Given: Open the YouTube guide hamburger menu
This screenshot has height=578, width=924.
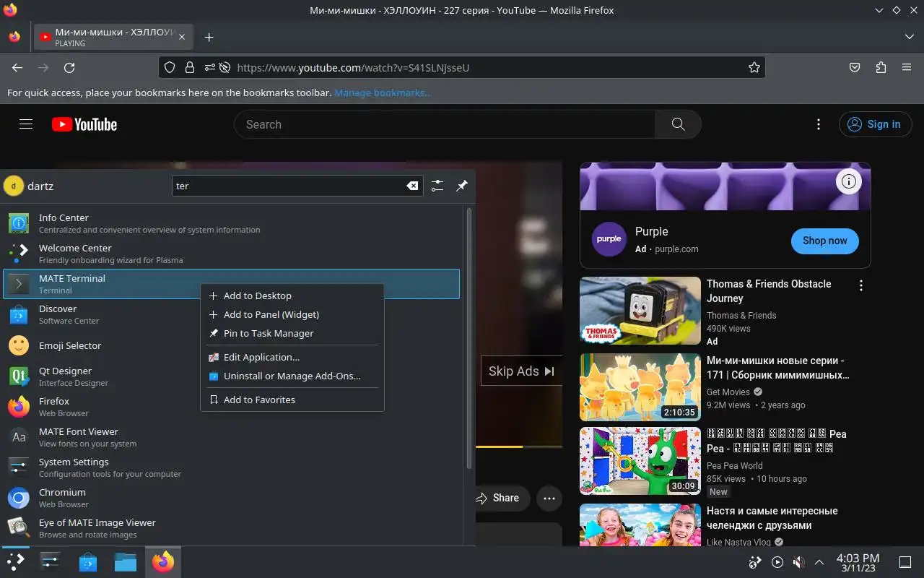Looking at the screenshot, I should [x=26, y=124].
